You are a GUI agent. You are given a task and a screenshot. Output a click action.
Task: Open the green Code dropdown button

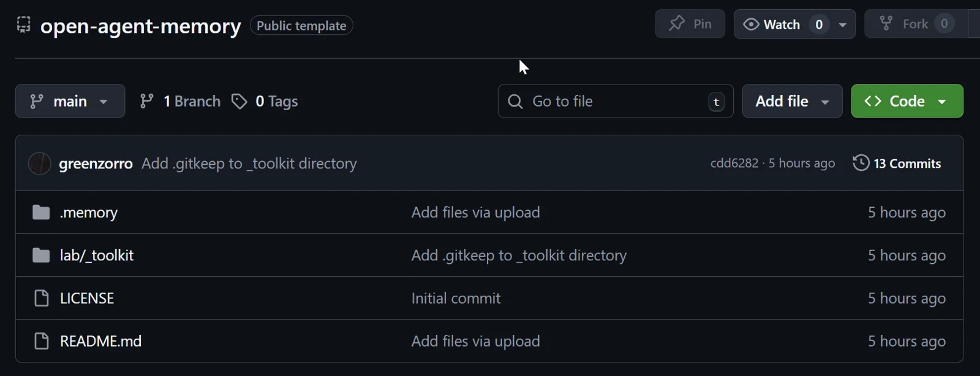[x=907, y=101]
